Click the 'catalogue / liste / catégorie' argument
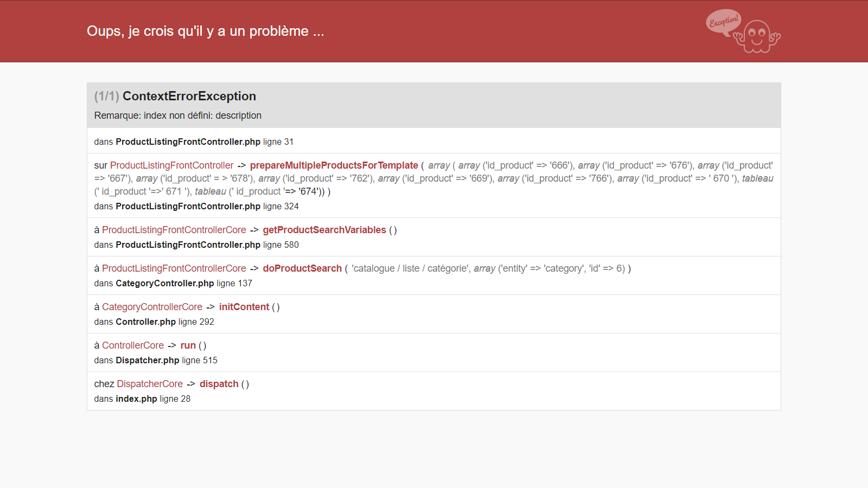The width and height of the screenshot is (868, 488). tap(410, 268)
